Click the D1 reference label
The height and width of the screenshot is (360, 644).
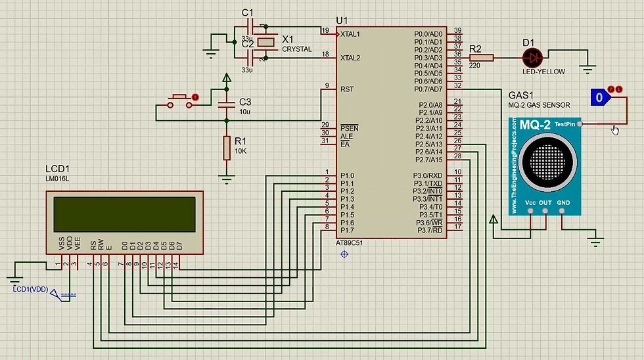528,43
